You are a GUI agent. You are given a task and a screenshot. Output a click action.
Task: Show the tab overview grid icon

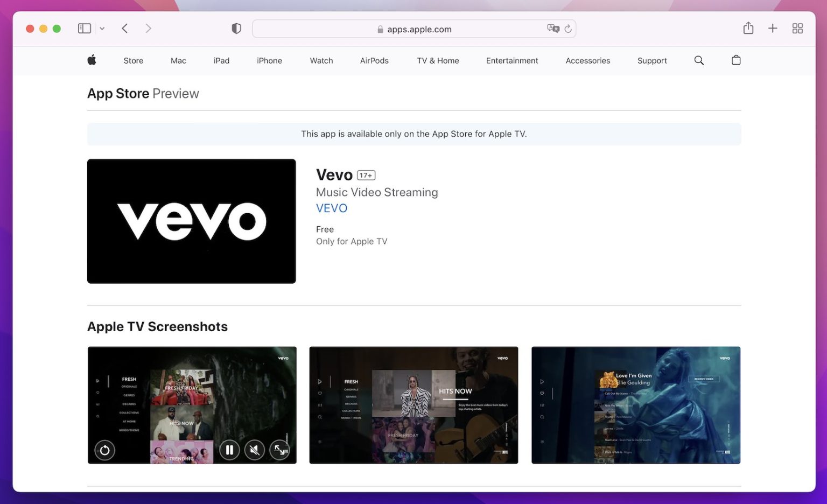coord(797,29)
